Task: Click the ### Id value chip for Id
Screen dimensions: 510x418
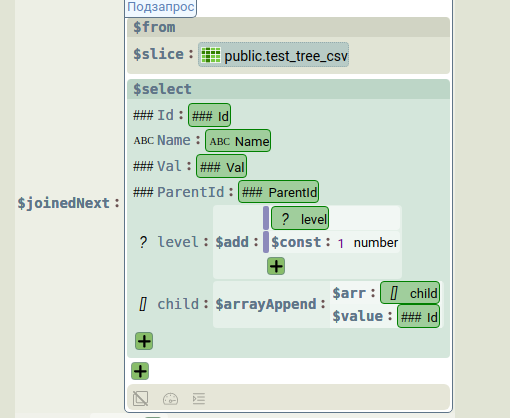Action: pos(210,115)
